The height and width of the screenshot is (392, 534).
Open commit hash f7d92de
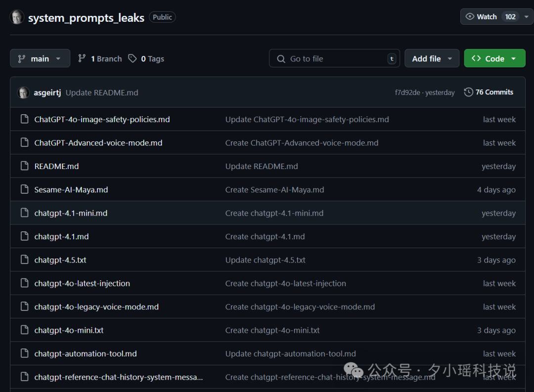tap(407, 92)
